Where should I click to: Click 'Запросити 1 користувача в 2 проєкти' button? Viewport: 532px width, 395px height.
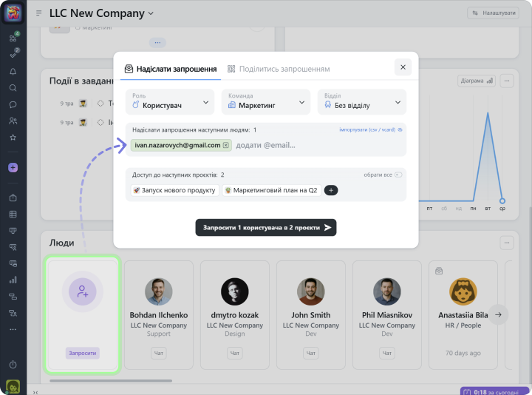coord(265,228)
